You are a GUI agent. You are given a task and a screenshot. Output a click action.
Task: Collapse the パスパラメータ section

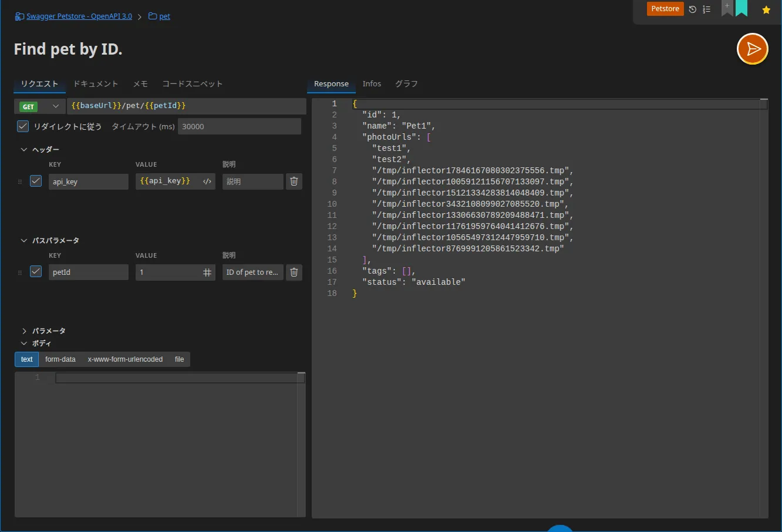coord(24,241)
